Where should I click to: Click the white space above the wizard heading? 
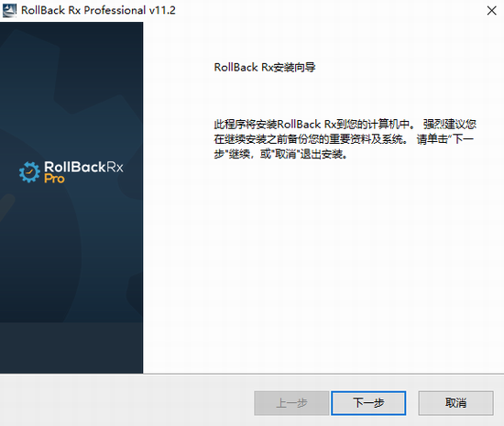point(323,41)
